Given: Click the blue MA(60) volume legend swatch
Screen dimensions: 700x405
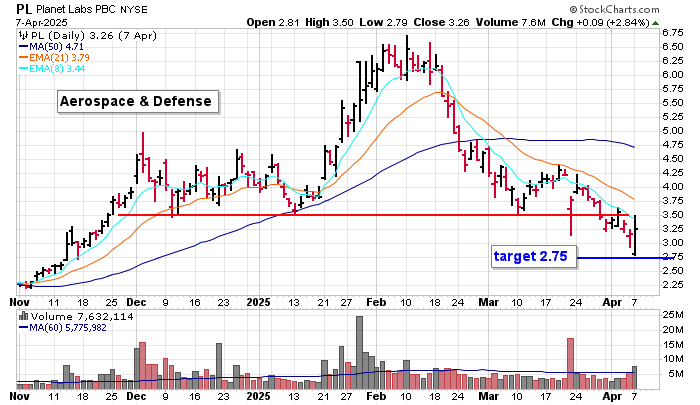Looking at the screenshot, I should [23, 328].
